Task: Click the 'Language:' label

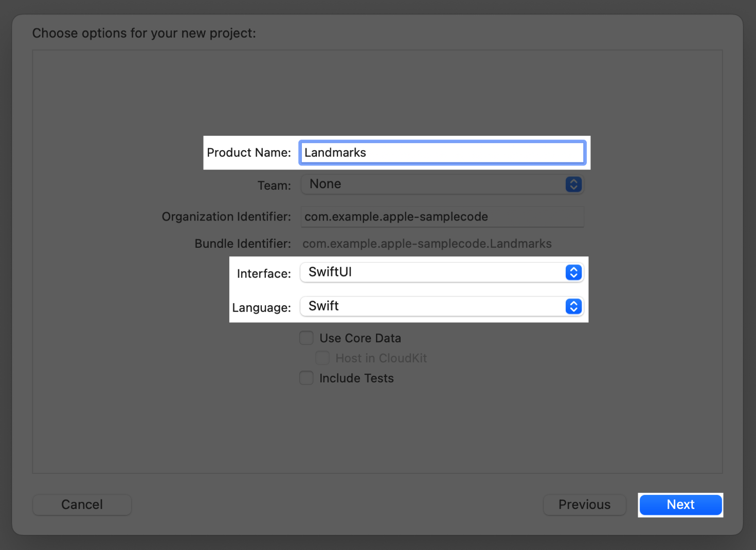Action: tap(261, 307)
